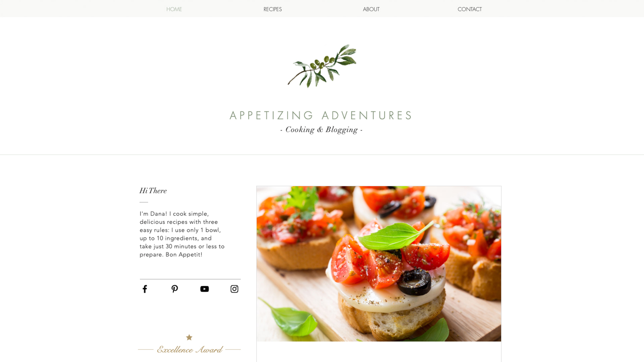Click the Excellence Award star icon
This screenshot has width=644, height=362.
pyautogui.click(x=189, y=337)
